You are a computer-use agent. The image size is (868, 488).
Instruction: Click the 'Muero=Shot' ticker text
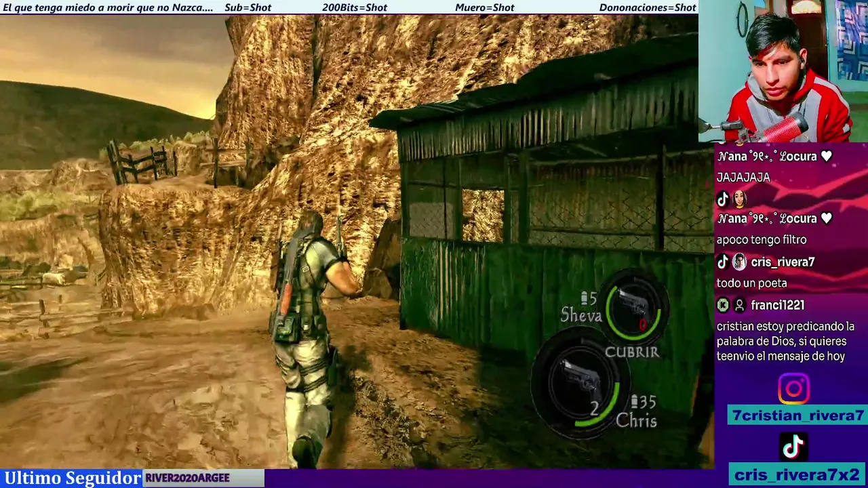[x=485, y=7]
